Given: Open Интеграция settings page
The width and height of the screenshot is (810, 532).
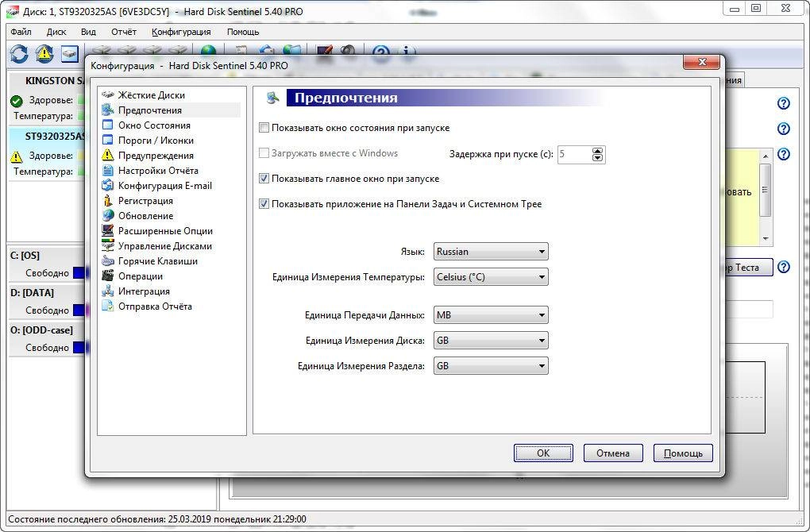Looking at the screenshot, I should click(144, 291).
